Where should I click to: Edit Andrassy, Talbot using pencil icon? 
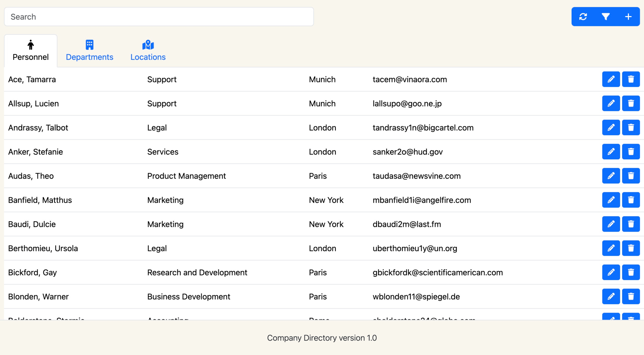click(611, 127)
